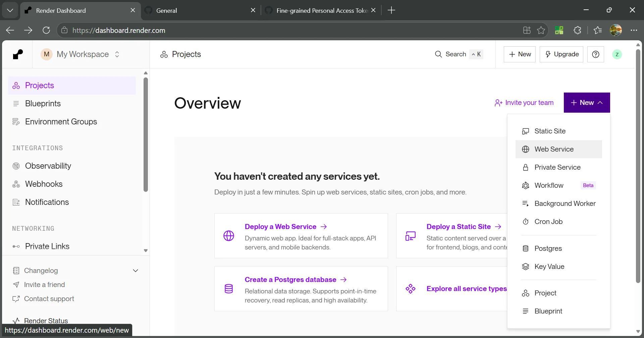
Task: Click the Static Site card icon
Action: [x=411, y=236]
